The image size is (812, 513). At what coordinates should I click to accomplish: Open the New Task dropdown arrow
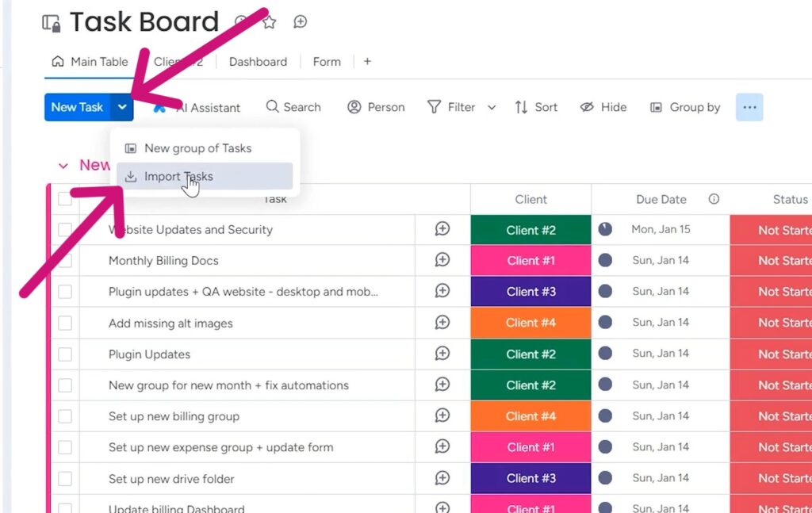(x=122, y=106)
